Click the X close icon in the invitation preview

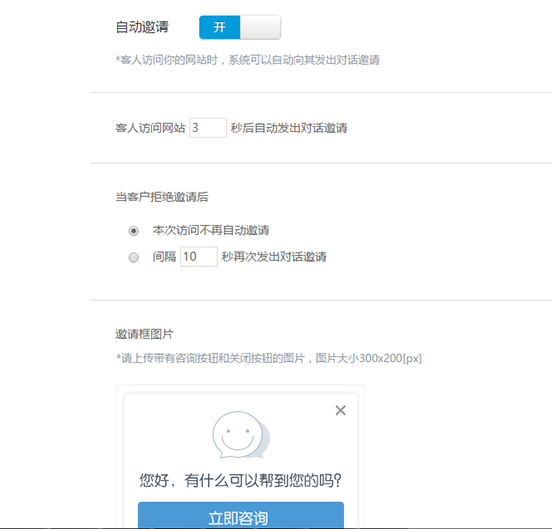(340, 410)
